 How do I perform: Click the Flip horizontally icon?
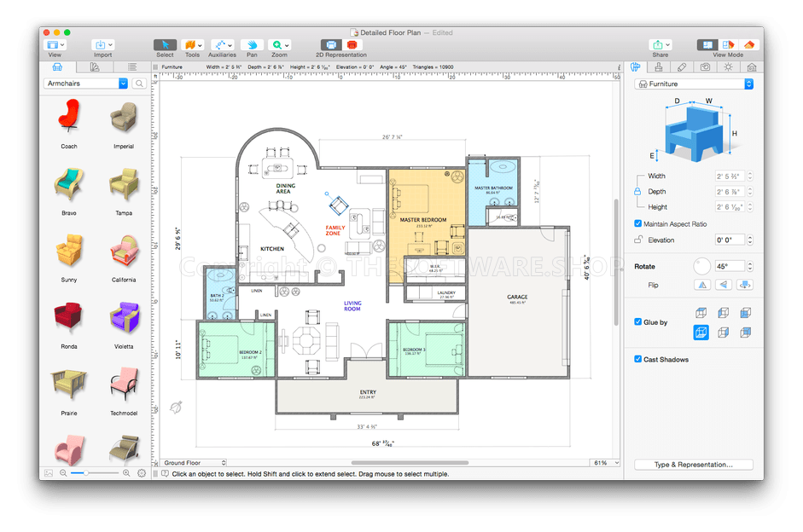(702, 285)
